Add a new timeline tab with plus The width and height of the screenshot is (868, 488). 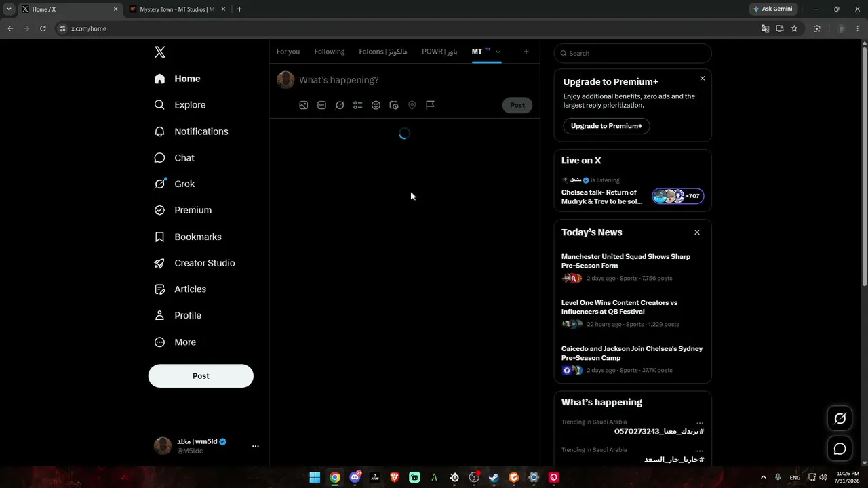pyautogui.click(x=526, y=52)
